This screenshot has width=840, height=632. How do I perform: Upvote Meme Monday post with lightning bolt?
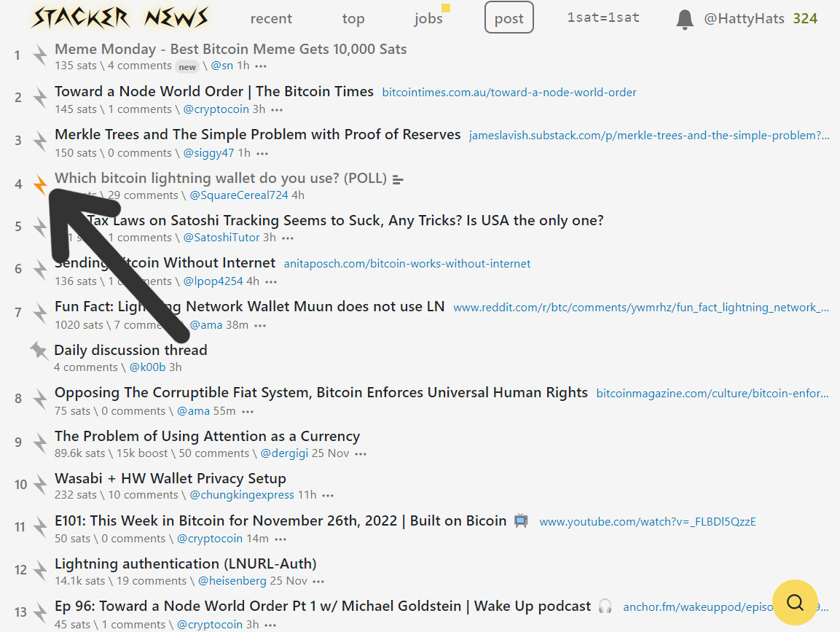(x=40, y=55)
